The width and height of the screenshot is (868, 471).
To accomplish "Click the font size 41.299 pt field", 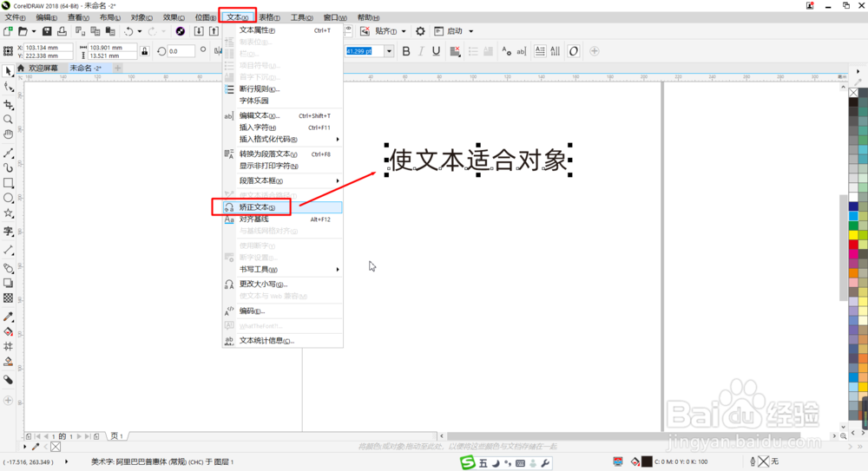I will point(365,51).
